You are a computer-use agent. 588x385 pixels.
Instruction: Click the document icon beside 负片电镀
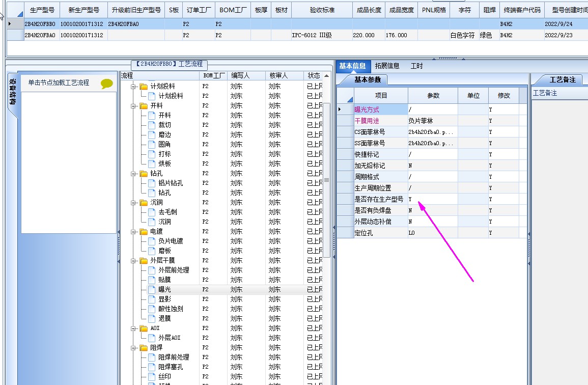pos(152,241)
